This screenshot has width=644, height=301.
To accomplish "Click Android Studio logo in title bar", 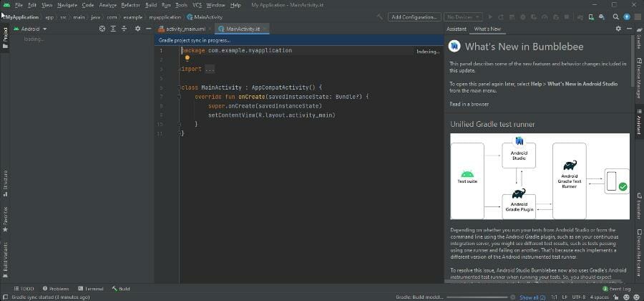I will pyautogui.click(x=6, y=5).
